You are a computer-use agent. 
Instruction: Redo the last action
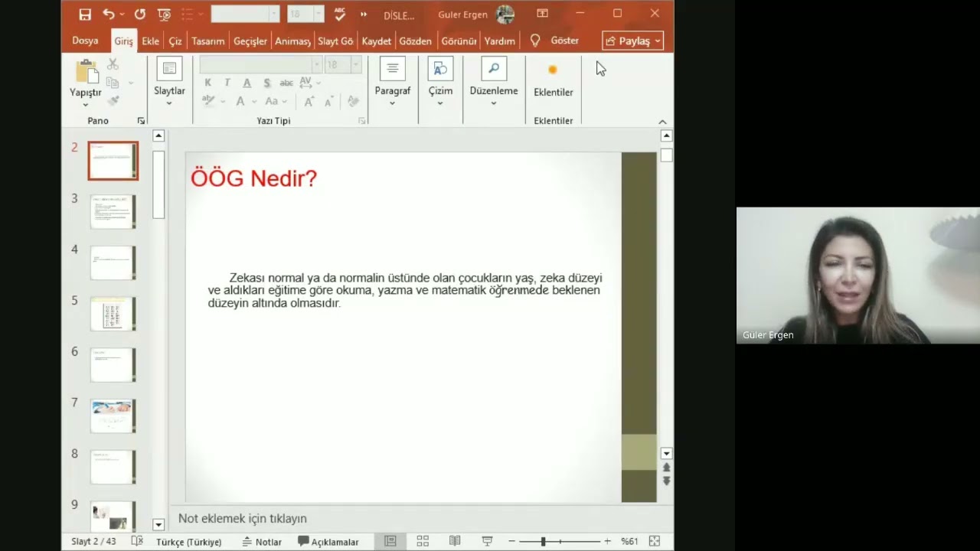pos(139,15)
